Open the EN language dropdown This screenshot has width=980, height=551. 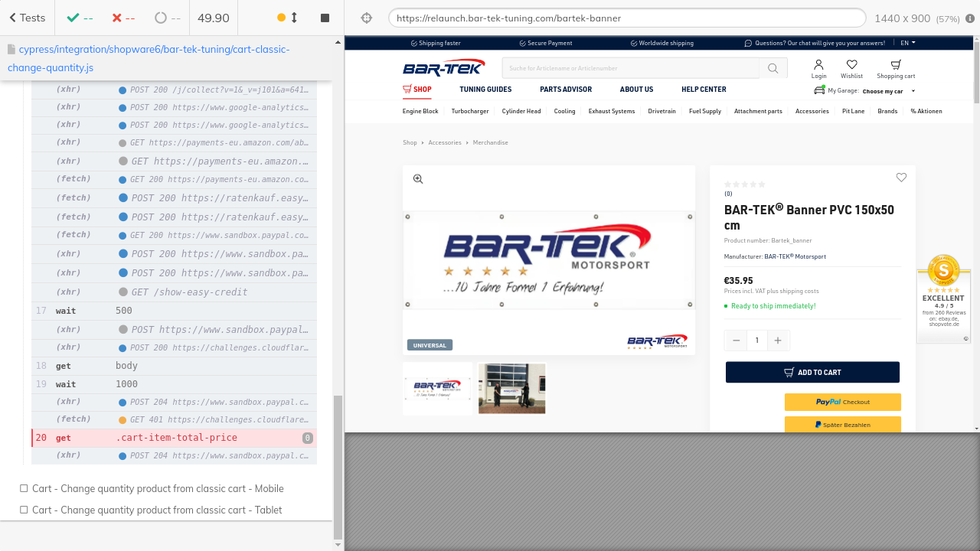coord(907,43)
